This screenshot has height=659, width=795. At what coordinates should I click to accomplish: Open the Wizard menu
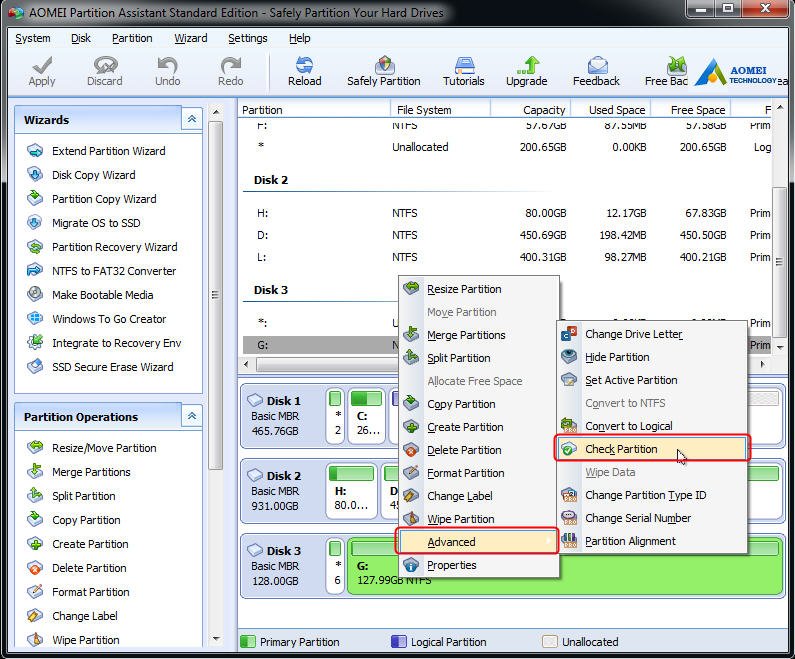tap(191, 38)
